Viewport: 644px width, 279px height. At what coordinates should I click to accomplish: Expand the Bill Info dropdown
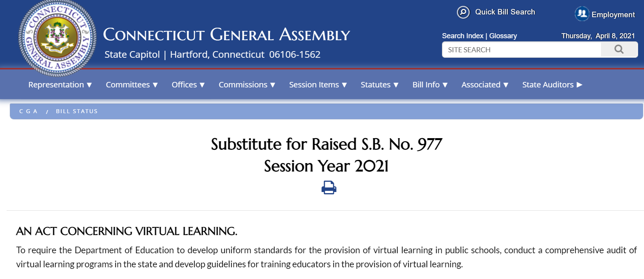[x=430, y=85]
